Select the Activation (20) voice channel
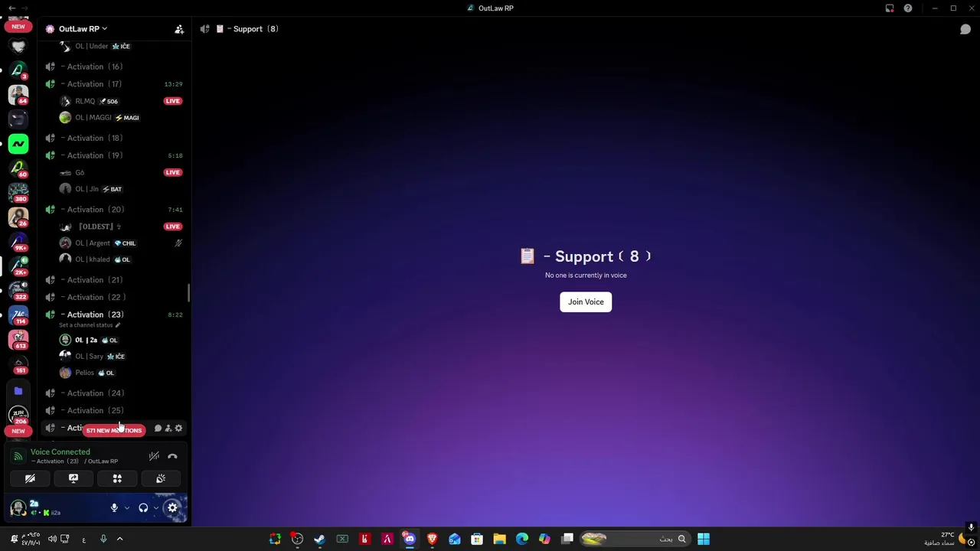The image size is (980, 551). 113,210
